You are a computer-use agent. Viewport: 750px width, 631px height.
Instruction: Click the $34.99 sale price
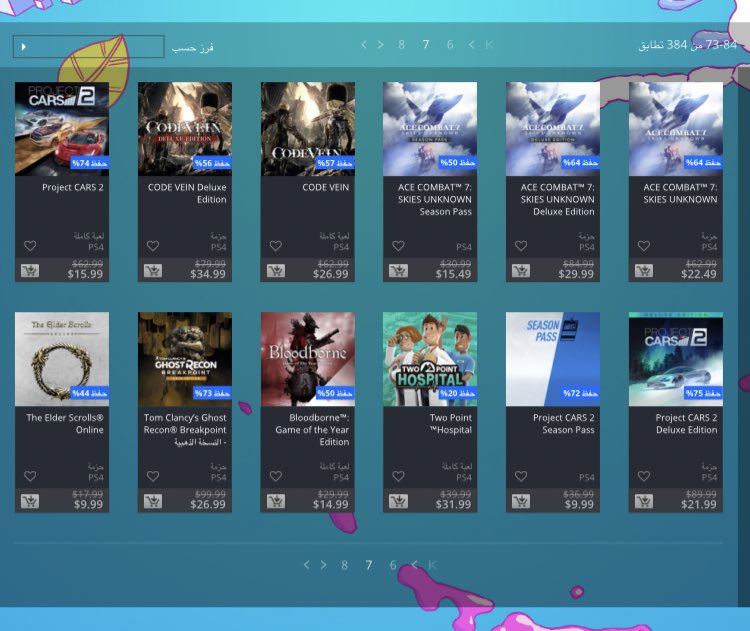coord(208,274)
